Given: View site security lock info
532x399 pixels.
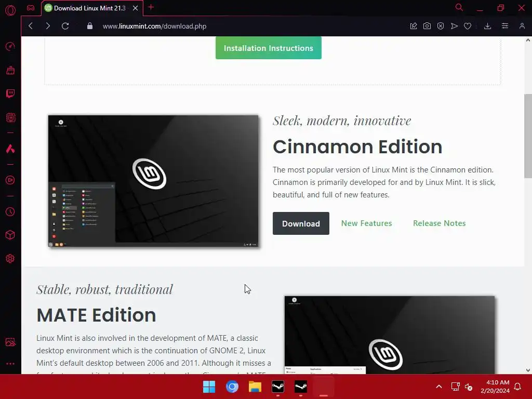Looking at the screenshot, I should (x=89, y=26).
